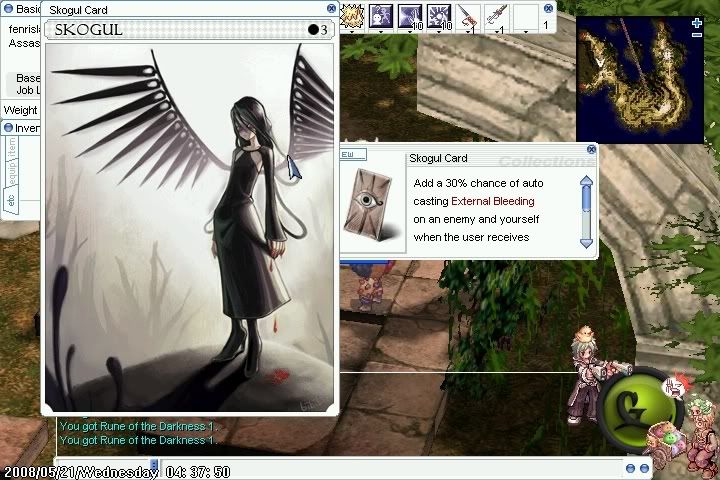Collapse the Inventory window orb
This screenshot has height=480, width=720.
click(x=8, y=128)
